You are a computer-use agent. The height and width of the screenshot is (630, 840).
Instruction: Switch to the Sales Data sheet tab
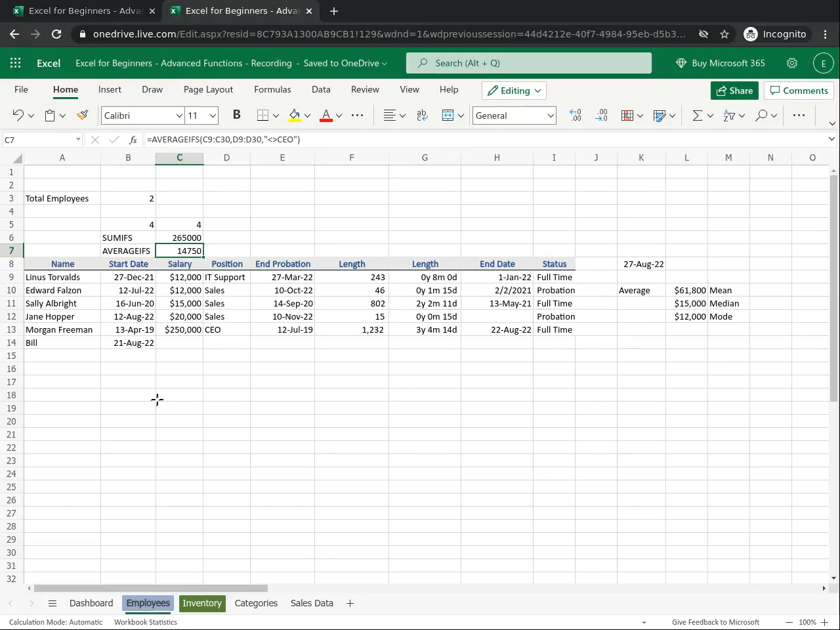tap(312, 603)
